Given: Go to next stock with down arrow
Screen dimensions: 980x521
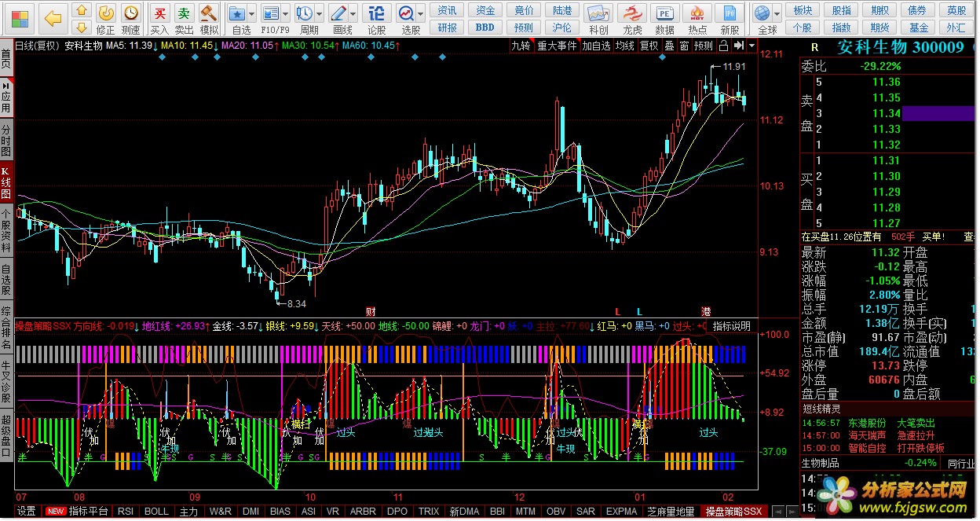Looking at the screenshot, I should click(81, 27).
